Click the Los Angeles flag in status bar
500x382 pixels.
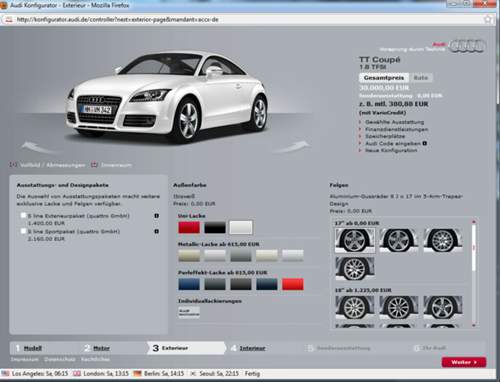[x=5, y=374]
